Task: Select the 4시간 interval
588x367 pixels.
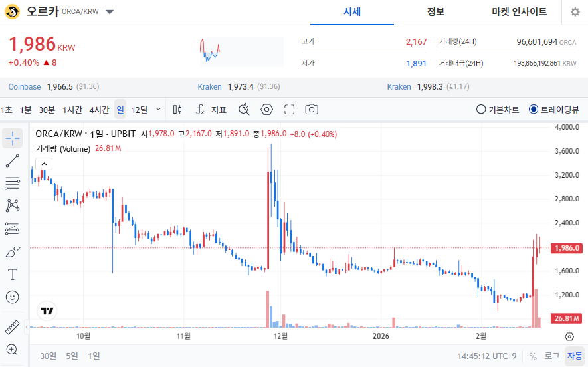Action: [x=99, y=110]
